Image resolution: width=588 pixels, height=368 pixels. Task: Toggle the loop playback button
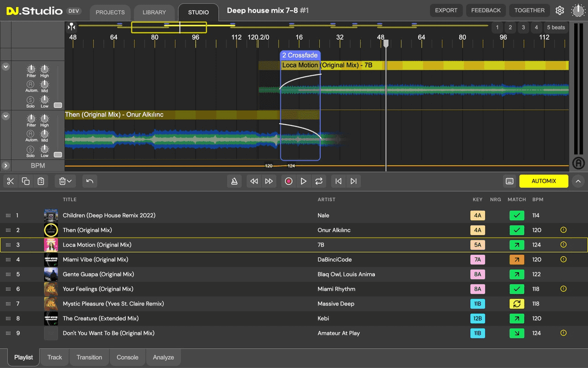[319, 181]
